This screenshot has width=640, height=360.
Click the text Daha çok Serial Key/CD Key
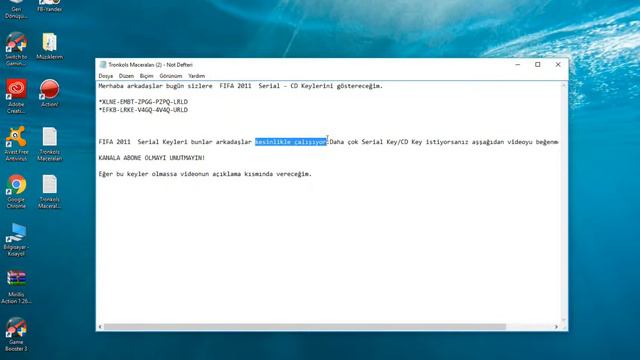[x=376, y=142]
